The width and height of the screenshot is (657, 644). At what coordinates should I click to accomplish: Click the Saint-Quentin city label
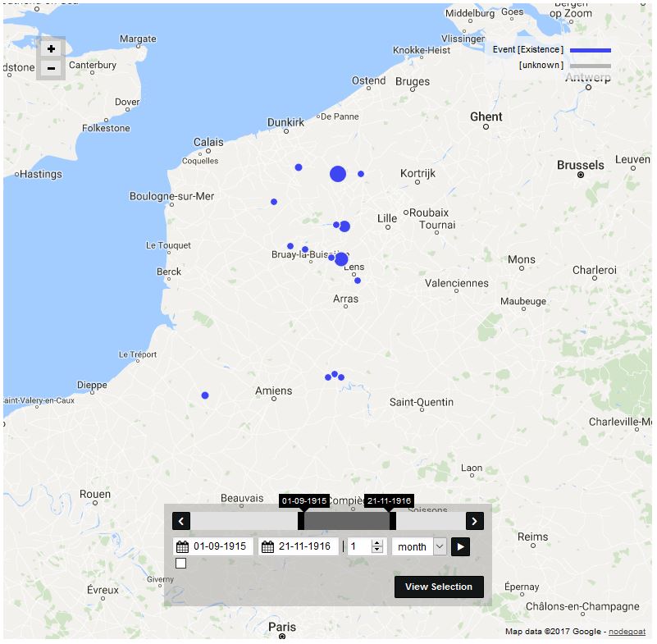[x=422, y=402]
